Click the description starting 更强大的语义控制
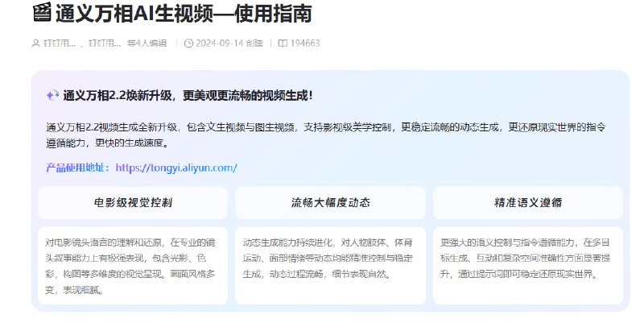The height and width of the screenshot is (323, 644). [526, 259]
